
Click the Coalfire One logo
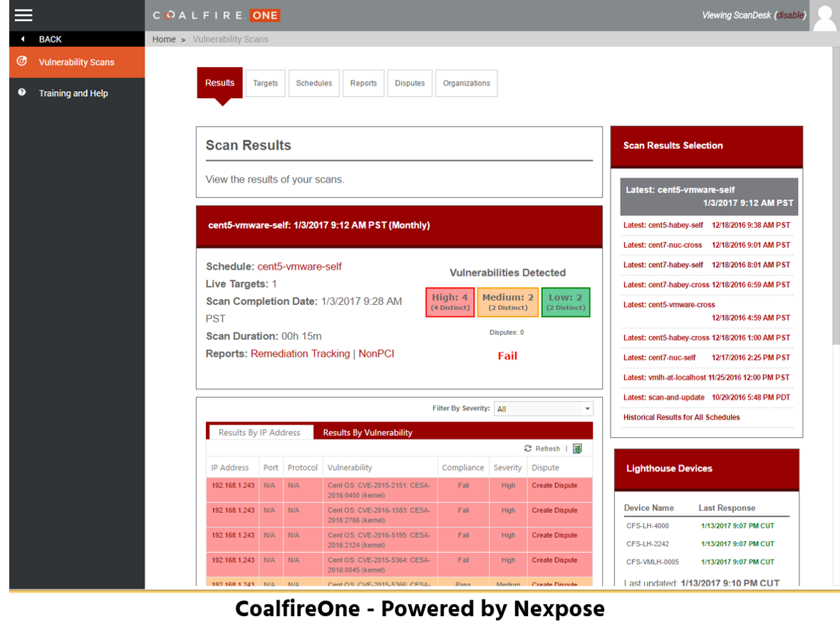(x=216, y=15)
